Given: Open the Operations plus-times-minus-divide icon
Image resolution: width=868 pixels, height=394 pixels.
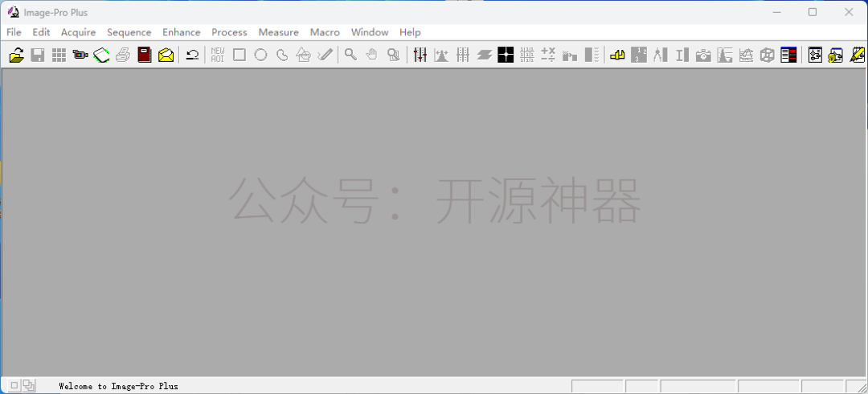Looking at the screenshot, I should pos(548,55).
